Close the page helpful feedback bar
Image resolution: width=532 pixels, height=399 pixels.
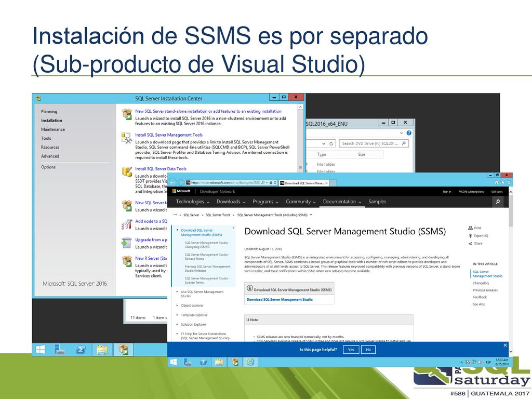coord(505,345)
